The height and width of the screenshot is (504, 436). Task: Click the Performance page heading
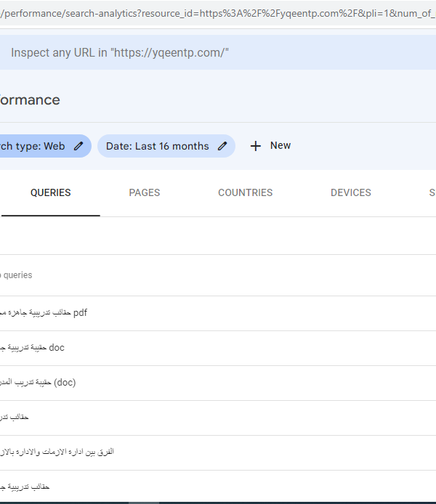[30, 100]
